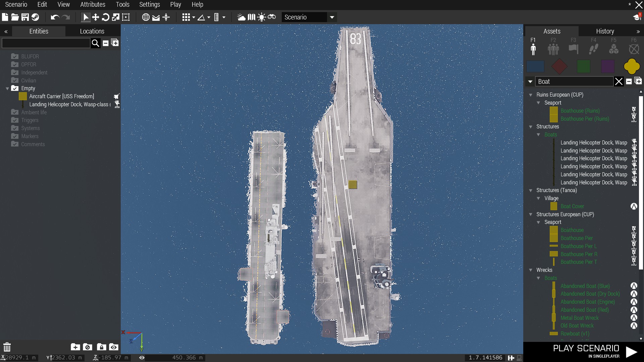Collapse the Empty group arrow
The height and width of the screenshot is (362, 644).
[7, 88]
